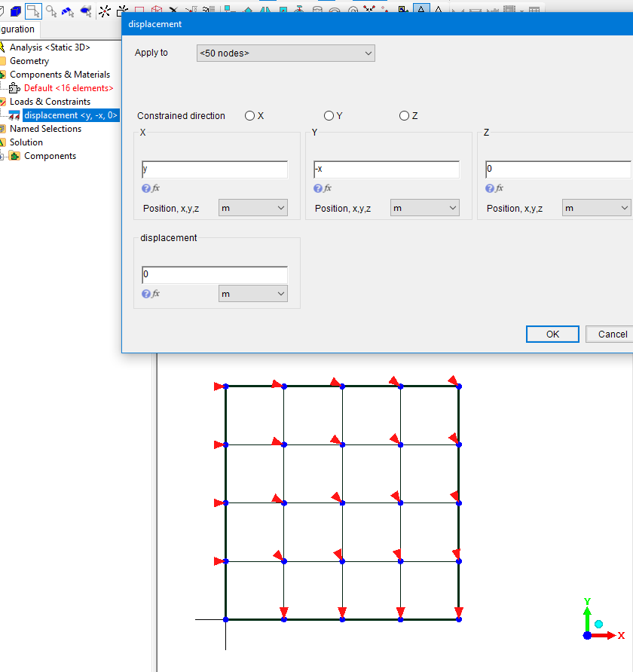Select the Z constrained direction radio button

(404, 116)
